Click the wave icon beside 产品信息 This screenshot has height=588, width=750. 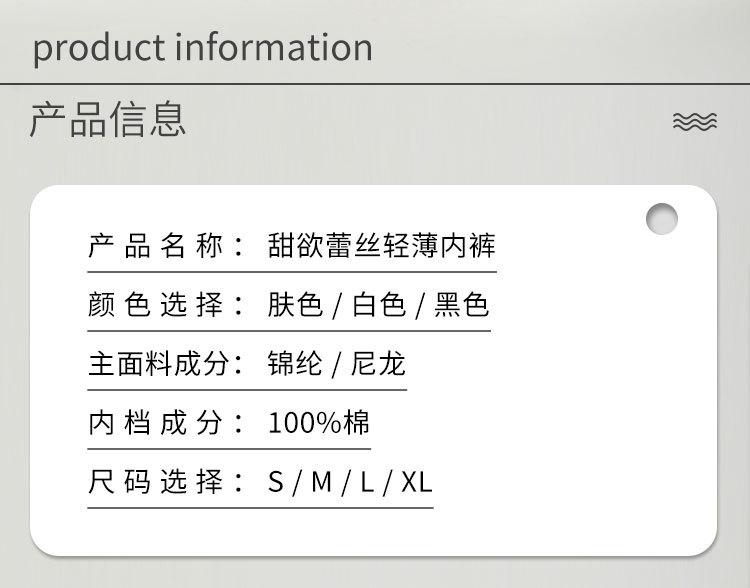point(695,122)
